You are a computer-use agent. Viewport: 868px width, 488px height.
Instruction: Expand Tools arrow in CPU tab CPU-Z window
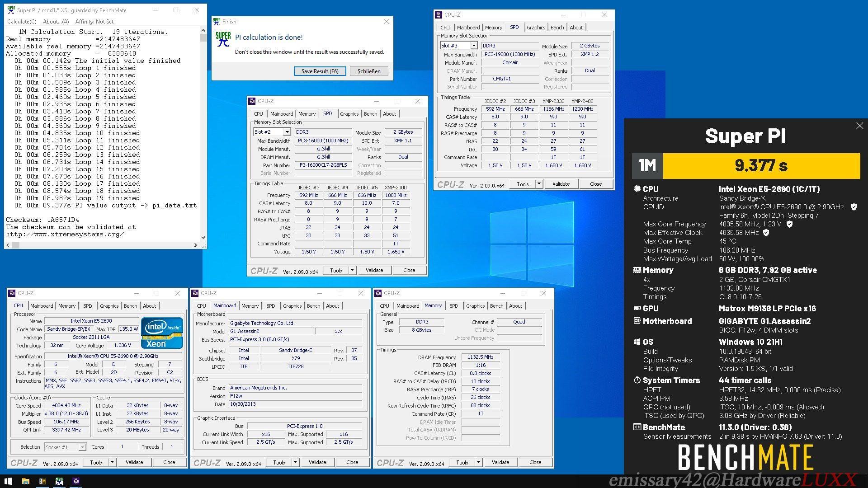112,462
